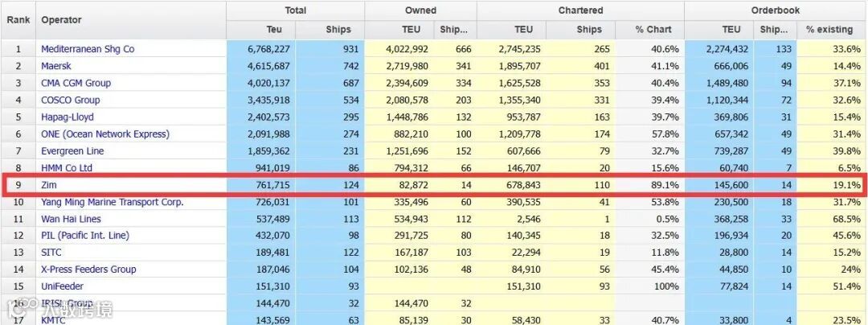
Task: Select owned TEU value 82,872
Action: 412,186
